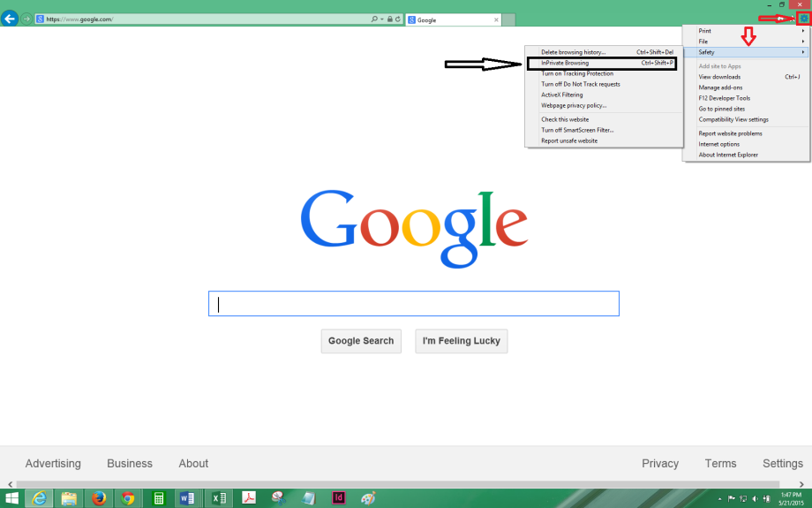Launch Firefox from the taskbar
812x508 pixels.
[x=98, y=498]
